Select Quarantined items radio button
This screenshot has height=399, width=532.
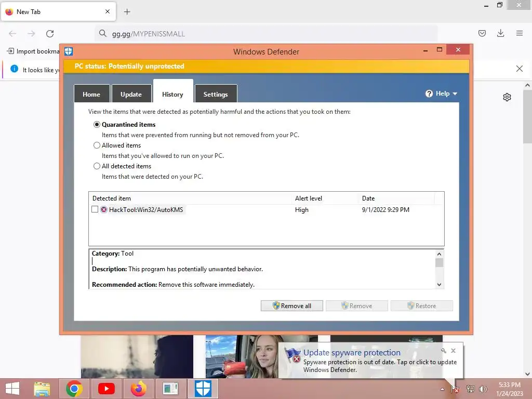(97, 125)
